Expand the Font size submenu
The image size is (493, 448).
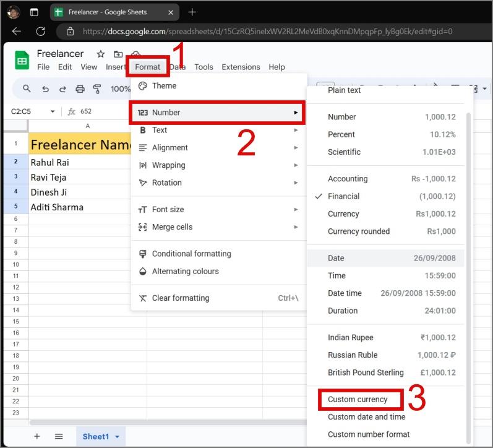pyautogui.click(x=219, y=209)
